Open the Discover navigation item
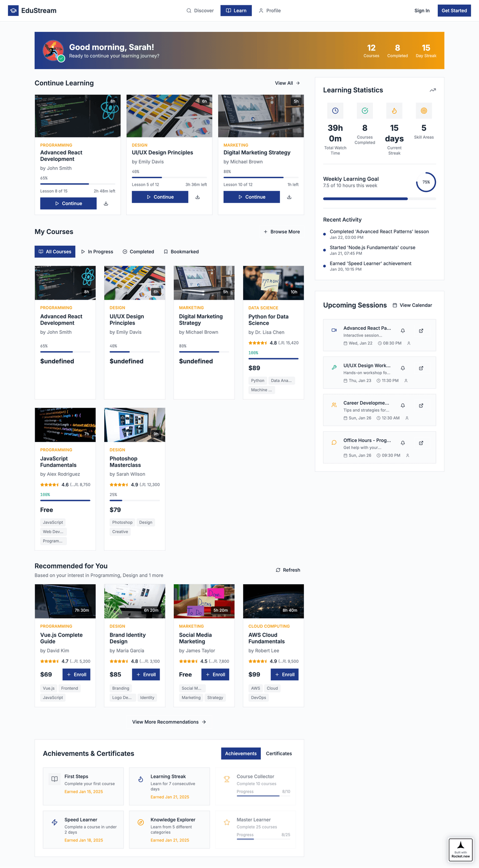 [x=200, y=11]
